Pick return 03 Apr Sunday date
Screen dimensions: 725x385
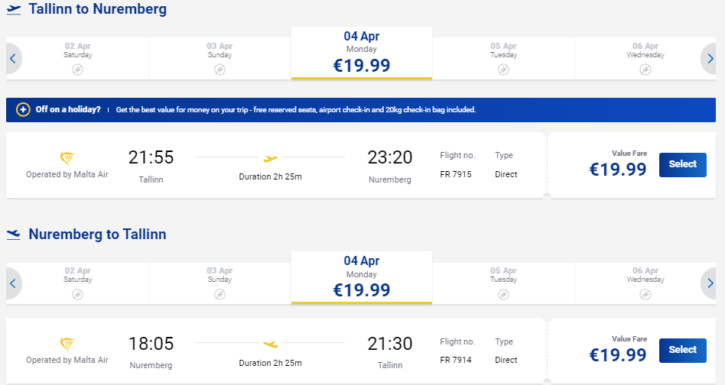click(x=220, y=283)
